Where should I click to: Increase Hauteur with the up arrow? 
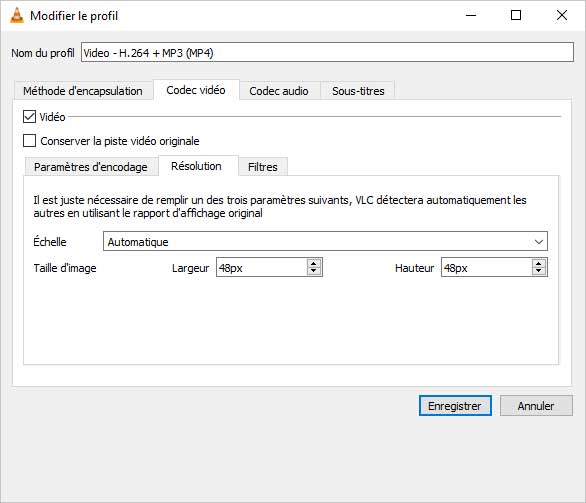pyautogui.click(x=539, y=263)
